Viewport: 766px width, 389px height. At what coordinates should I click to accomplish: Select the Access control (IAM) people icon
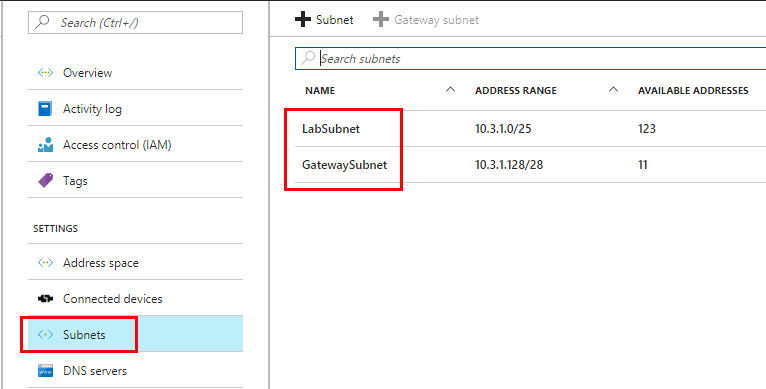[x=45, y=145]
